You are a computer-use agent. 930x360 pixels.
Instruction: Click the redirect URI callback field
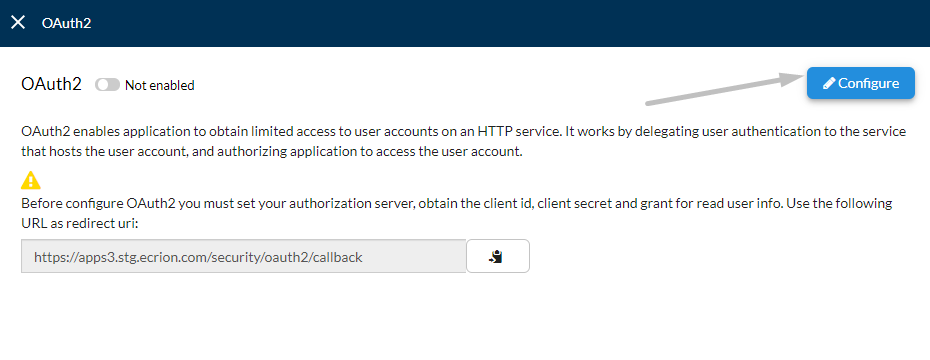pyautogui.click(x=244, y=256)
